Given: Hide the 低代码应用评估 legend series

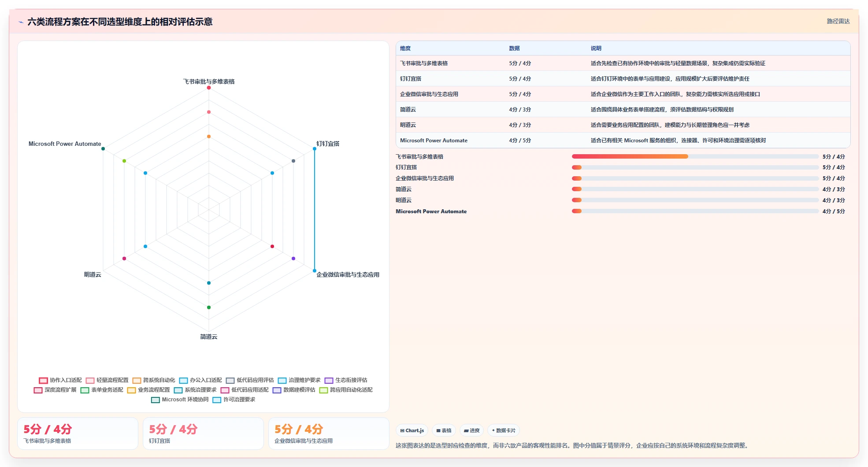Looking at the screenshot, I should pyautogui.click(x=250, y=380).
